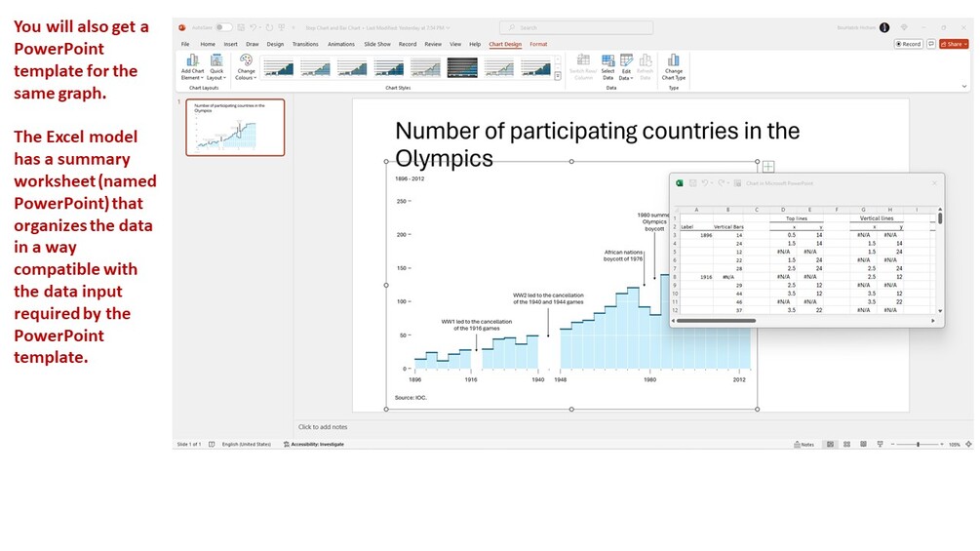Image resolution: width=980 pixels, height=551 pixels.
Task: Click Edit Data in Excel icon in data window
Action: 737,183
